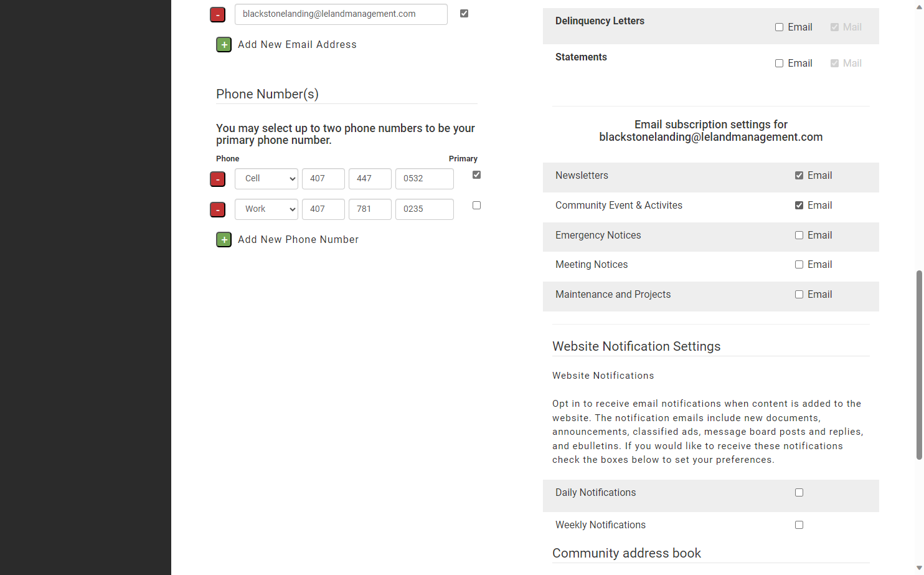Enable Email for Meeting Notices
The width and height of the screenshot is (924, 575).
[x=799, y=265]
